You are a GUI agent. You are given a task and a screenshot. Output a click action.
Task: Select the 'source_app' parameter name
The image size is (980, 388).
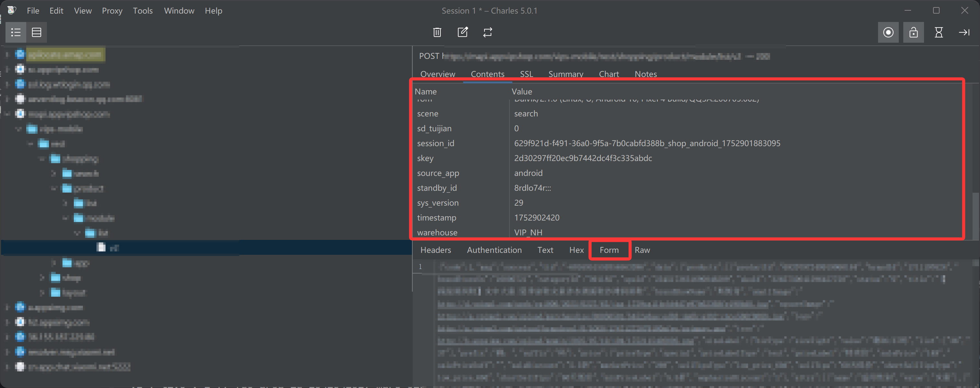pyautogui.click(x=438, y=173)
